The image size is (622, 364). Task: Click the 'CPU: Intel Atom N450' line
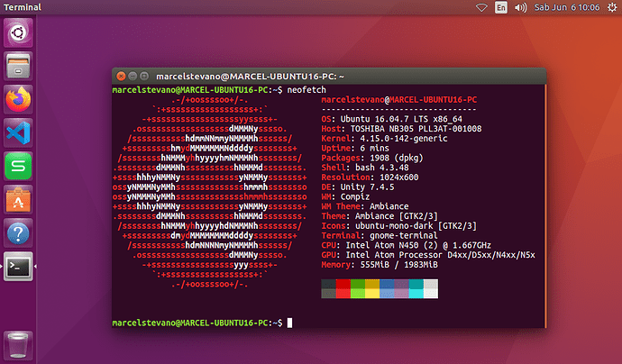(407, 245)
